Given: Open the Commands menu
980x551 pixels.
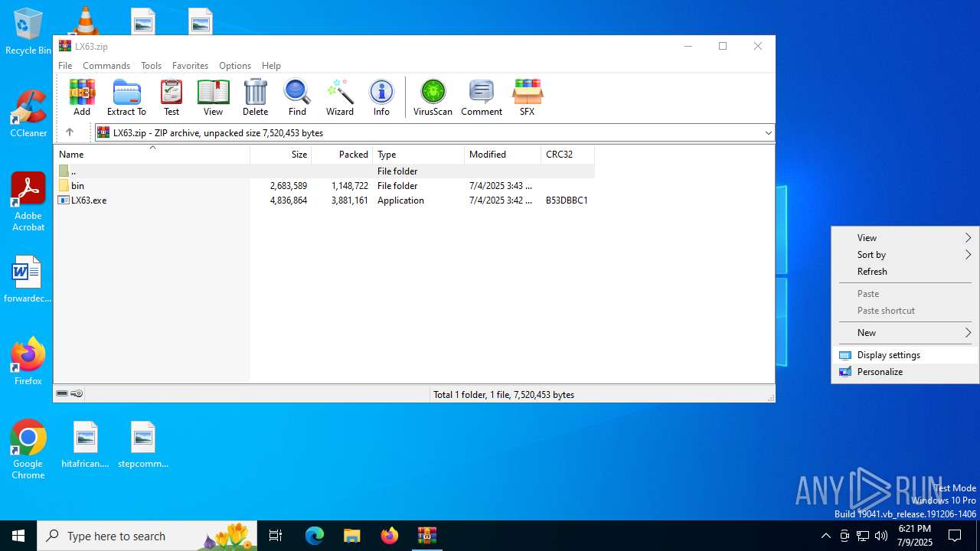Looking at the screenshot, I should 106,66.
